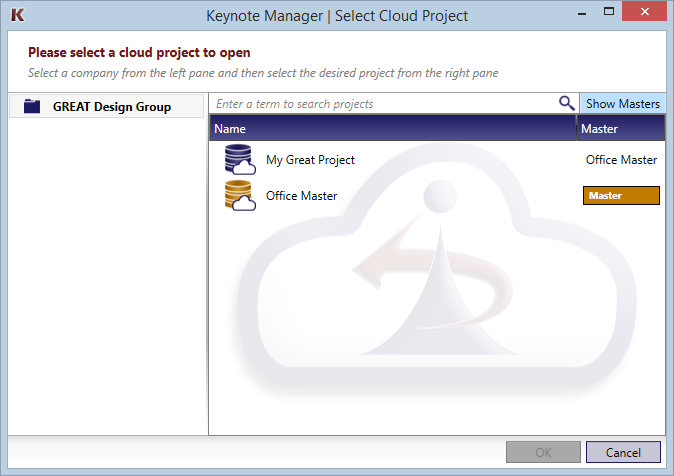
Task: Click the orange Master badge
Action: 621,196
